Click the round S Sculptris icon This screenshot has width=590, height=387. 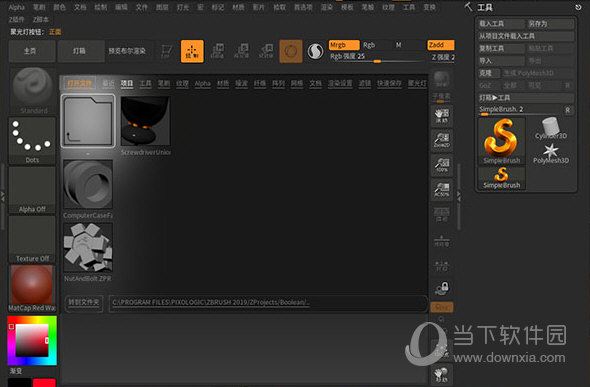(315, 51)
